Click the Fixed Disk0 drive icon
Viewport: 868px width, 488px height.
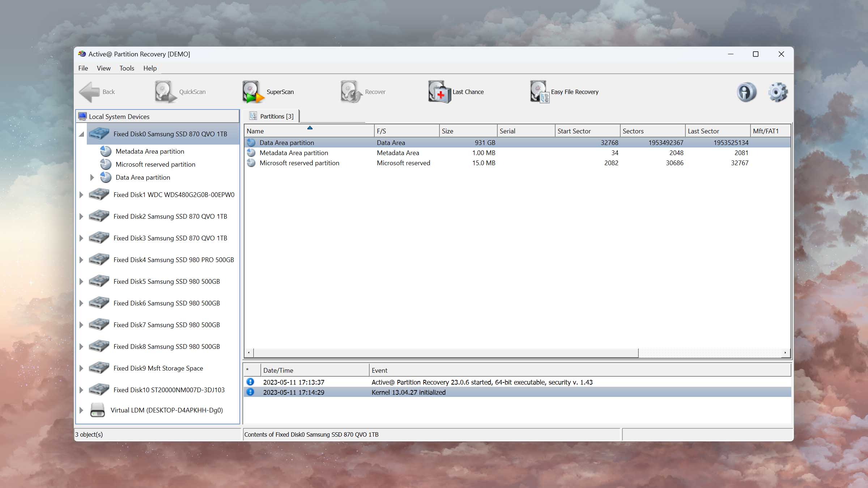tap(99, 134)
